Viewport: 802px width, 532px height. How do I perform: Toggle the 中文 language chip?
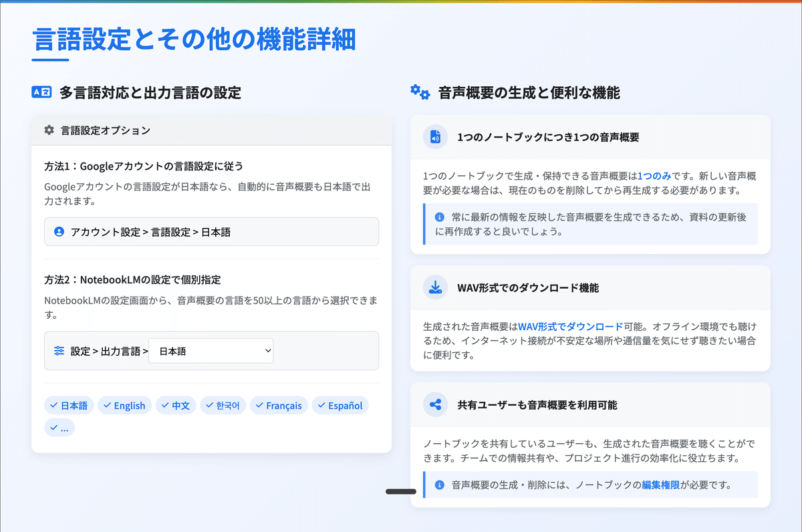(176, 405)
